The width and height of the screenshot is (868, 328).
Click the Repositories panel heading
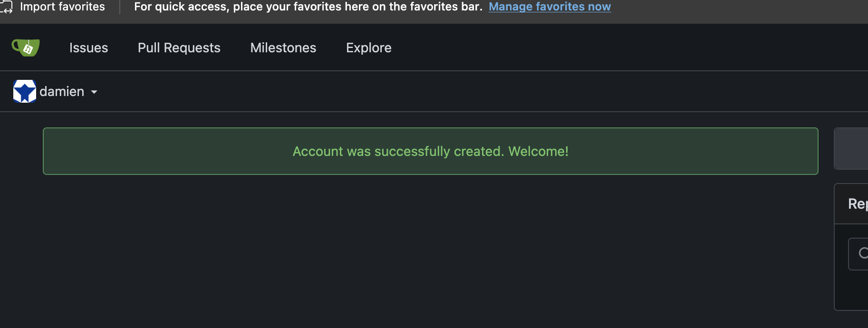tap(858, 204)
